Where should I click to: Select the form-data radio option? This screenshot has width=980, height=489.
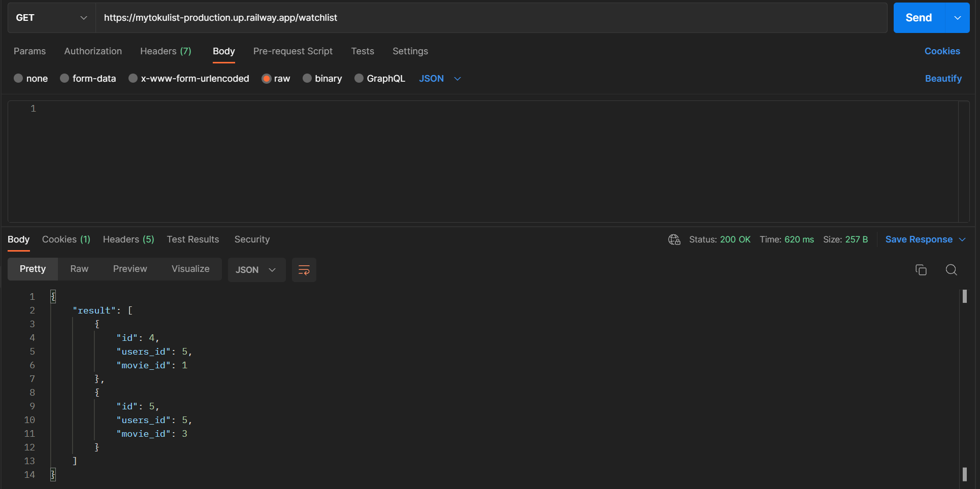click(64, 78)
